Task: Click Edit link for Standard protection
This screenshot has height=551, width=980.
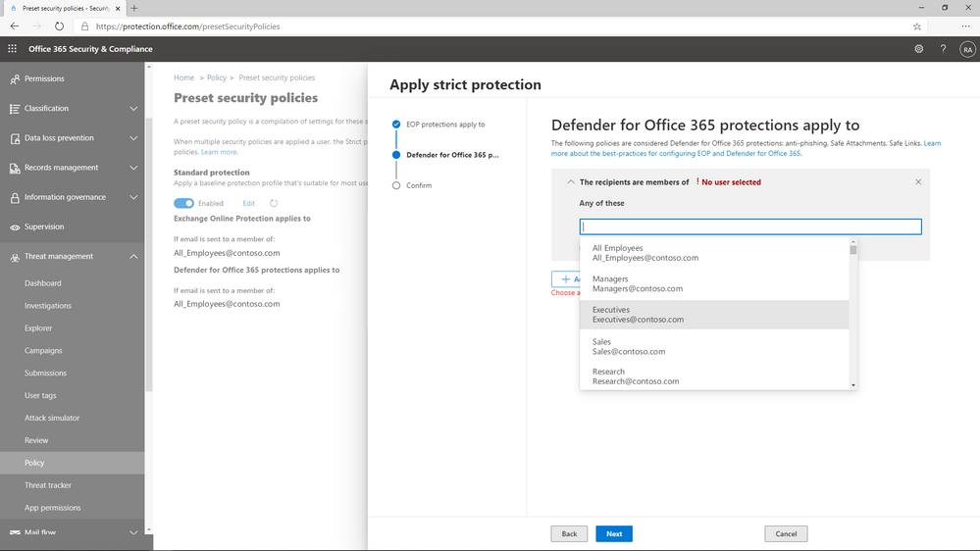Action: click(249, 203)
